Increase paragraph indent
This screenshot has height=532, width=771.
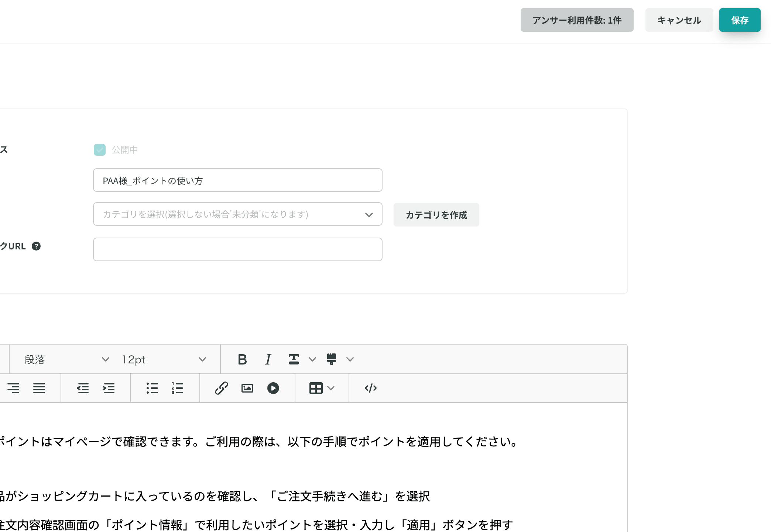click(x=109, y=388)
